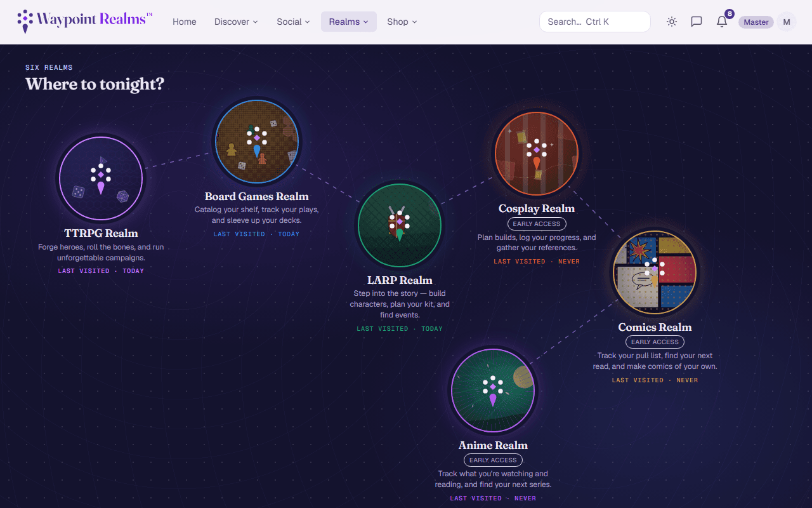Expand the Social dropdown menu

[x=293, y=22]
